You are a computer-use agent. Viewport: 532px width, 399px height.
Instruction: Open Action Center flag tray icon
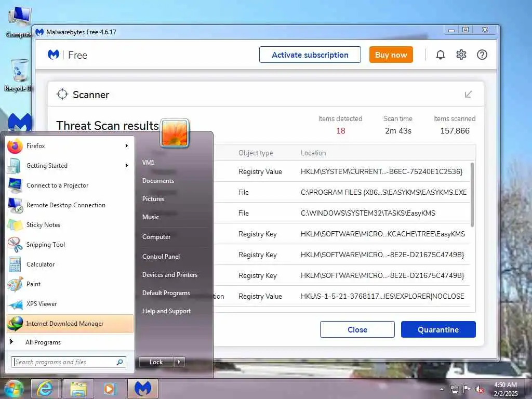467,389
